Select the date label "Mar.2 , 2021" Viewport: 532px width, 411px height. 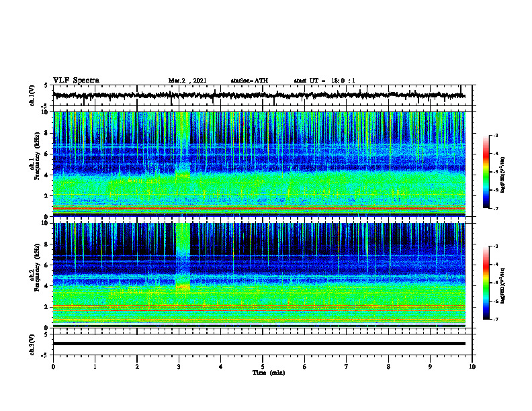tap(187, 81)
